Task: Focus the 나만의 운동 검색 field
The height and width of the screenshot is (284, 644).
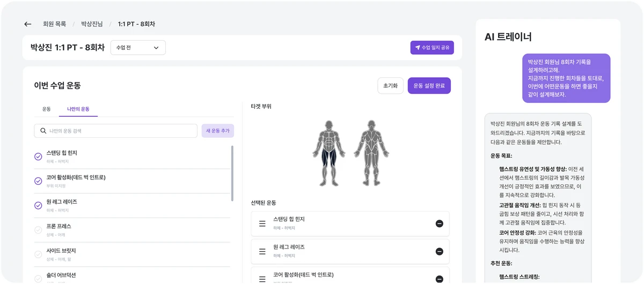Action: coord(116,131)
